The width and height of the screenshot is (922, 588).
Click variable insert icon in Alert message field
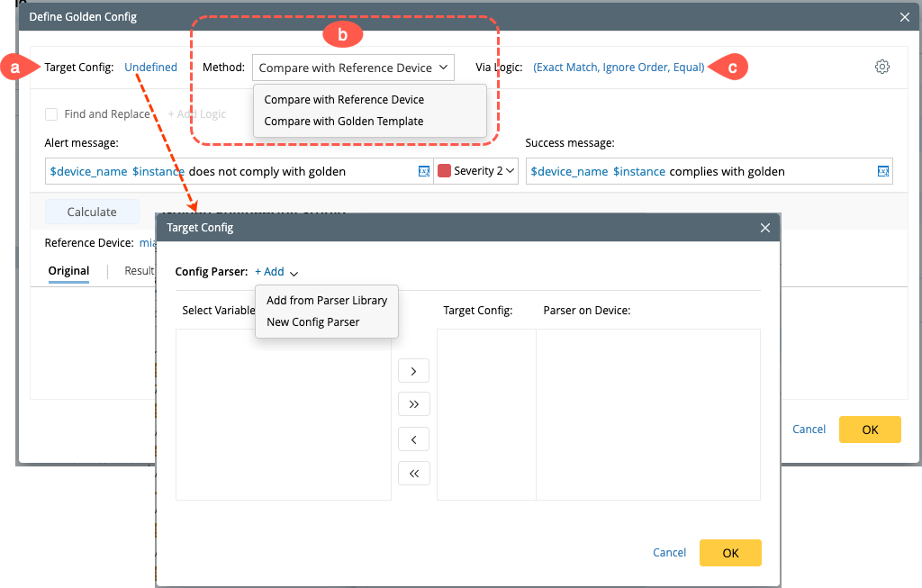pyautogui.click(x=424, y=171)
